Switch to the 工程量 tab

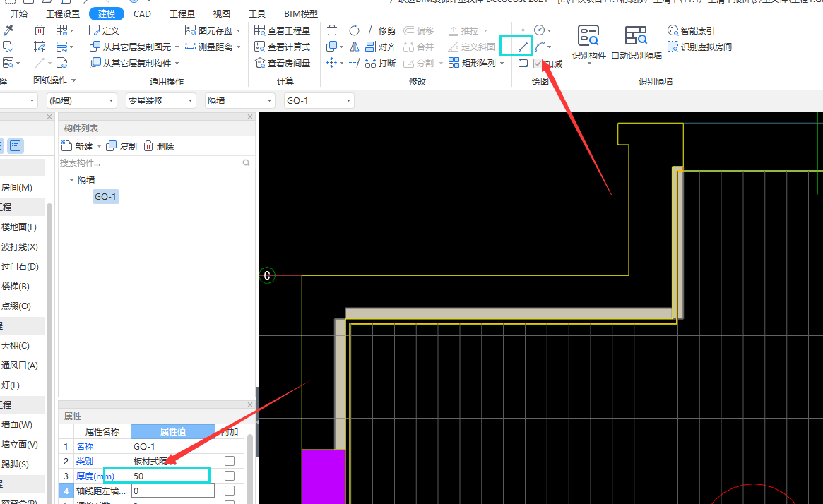(182, 13)
